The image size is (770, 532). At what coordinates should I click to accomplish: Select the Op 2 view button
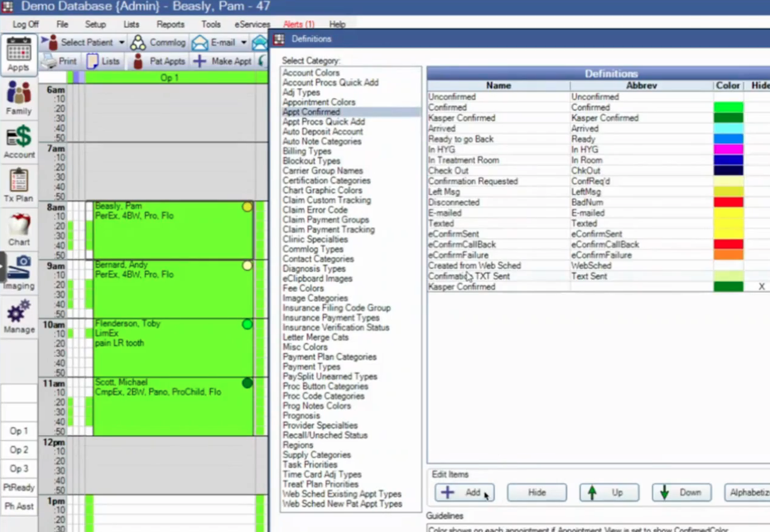(19, 450)
